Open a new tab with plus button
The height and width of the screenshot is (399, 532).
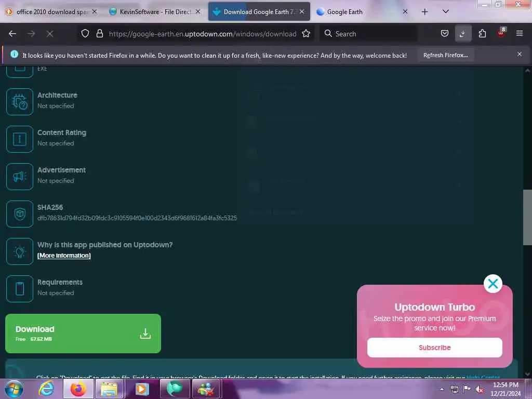click(x=424, y=12)
